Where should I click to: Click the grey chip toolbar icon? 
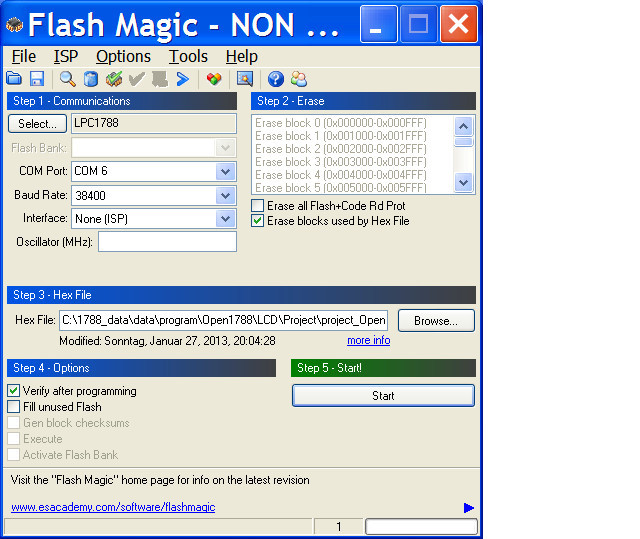pyautogui.click(x=160, y=79)
